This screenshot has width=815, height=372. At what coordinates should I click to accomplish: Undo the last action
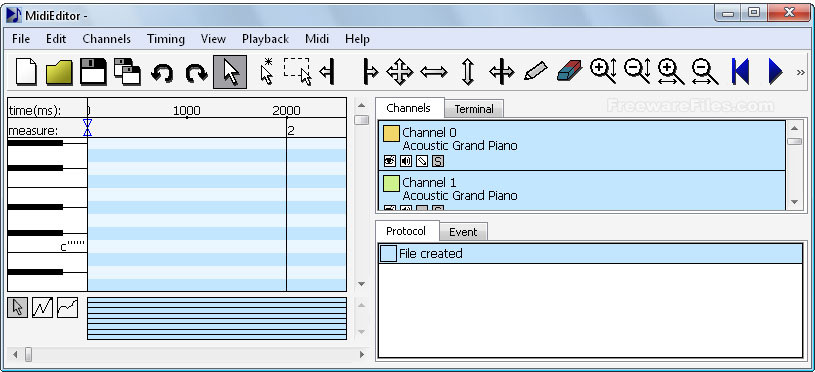(x=162, y=73)
